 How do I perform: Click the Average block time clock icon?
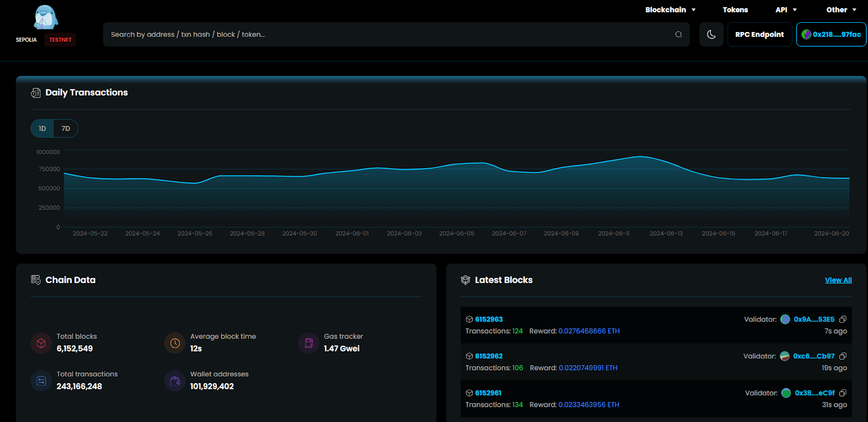tap(175, 343)
